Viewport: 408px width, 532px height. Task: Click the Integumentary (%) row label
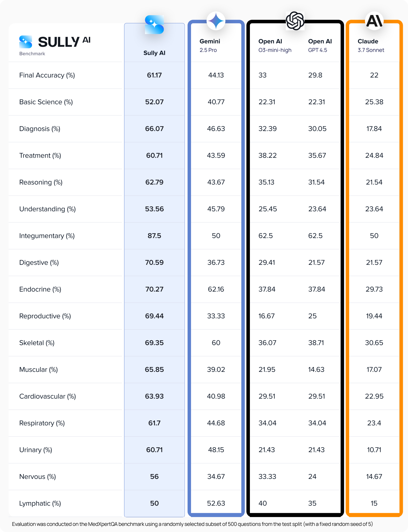point(47,236)
